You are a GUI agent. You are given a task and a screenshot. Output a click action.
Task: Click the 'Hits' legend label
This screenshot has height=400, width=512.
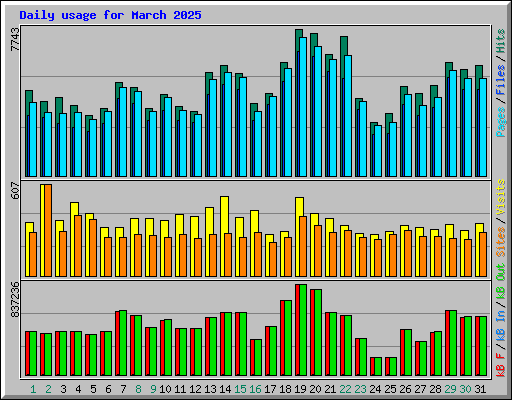(x=501, y=41)
